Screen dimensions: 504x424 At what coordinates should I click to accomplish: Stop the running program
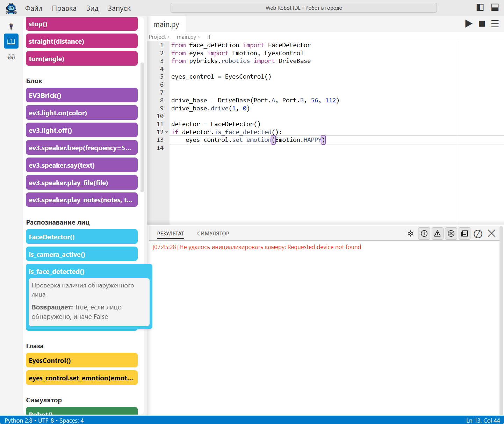[x=482, y=24]
